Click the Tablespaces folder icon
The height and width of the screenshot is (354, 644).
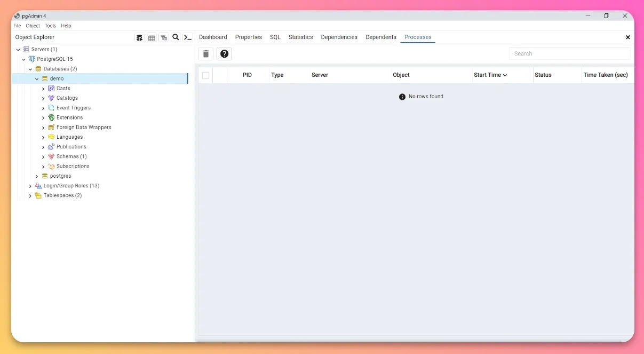pos(38,195)
